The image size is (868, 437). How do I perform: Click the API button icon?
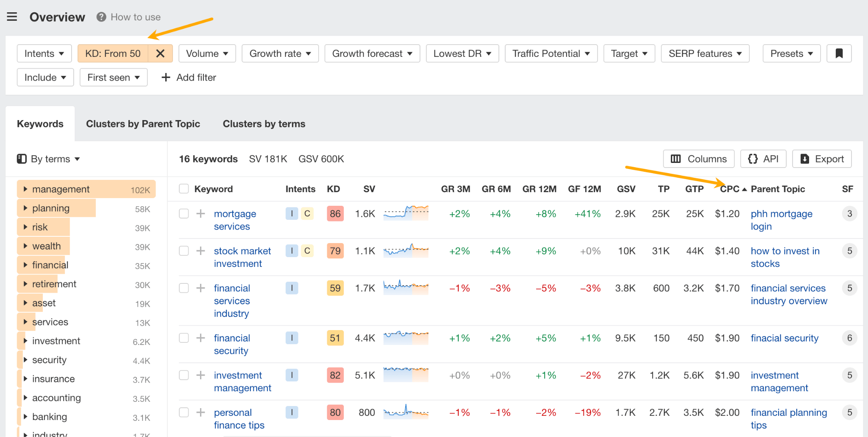(x=753, y=159)
